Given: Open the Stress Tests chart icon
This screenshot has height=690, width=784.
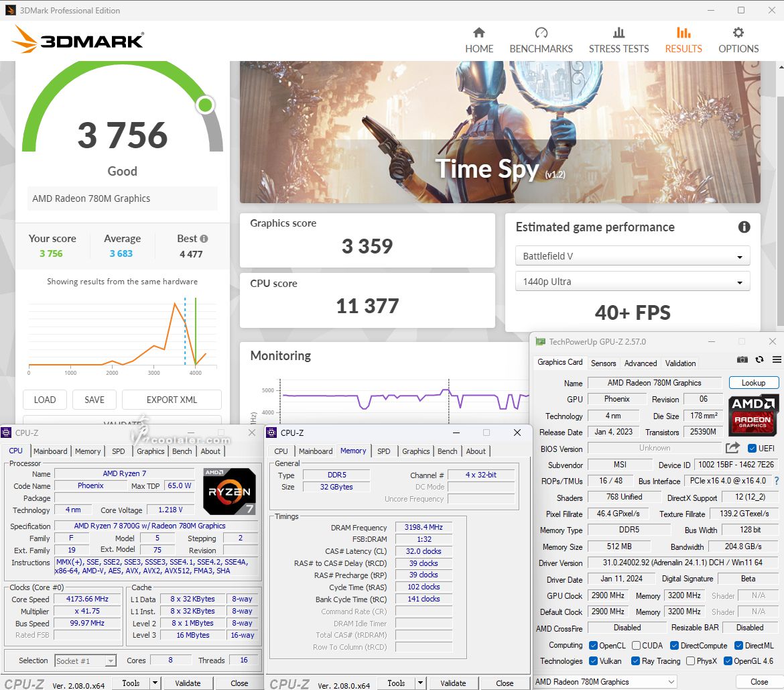Looking at the screenshot, I should [x=618, y=33].
